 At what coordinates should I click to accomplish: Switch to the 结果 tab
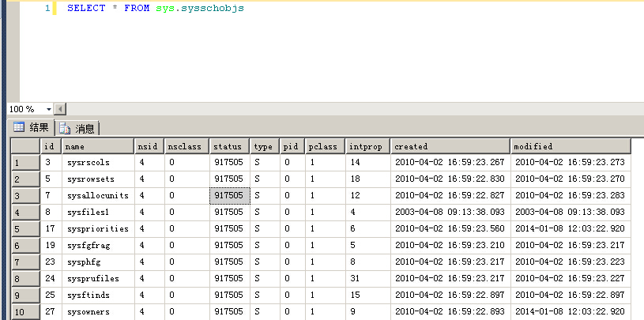point(32,128)
